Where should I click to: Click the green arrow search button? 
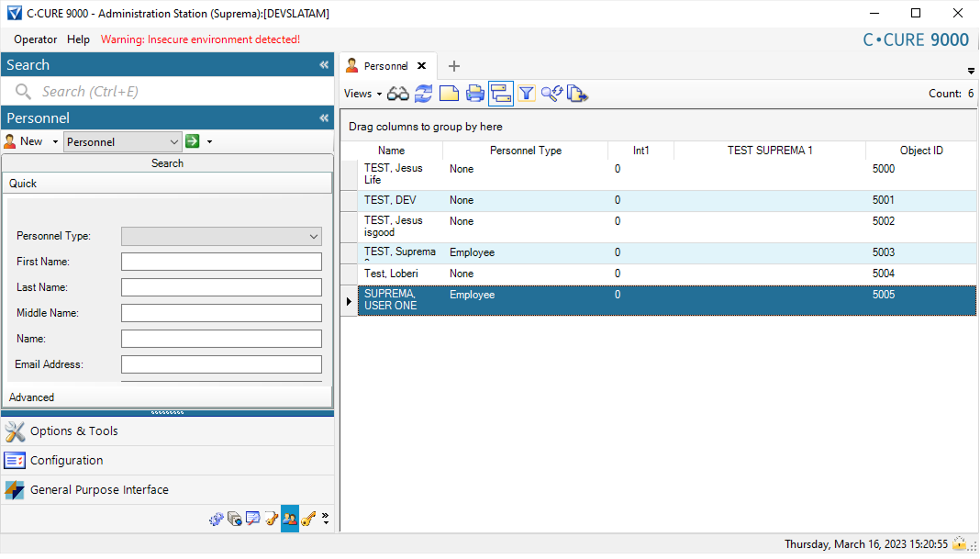click(193, 141)
